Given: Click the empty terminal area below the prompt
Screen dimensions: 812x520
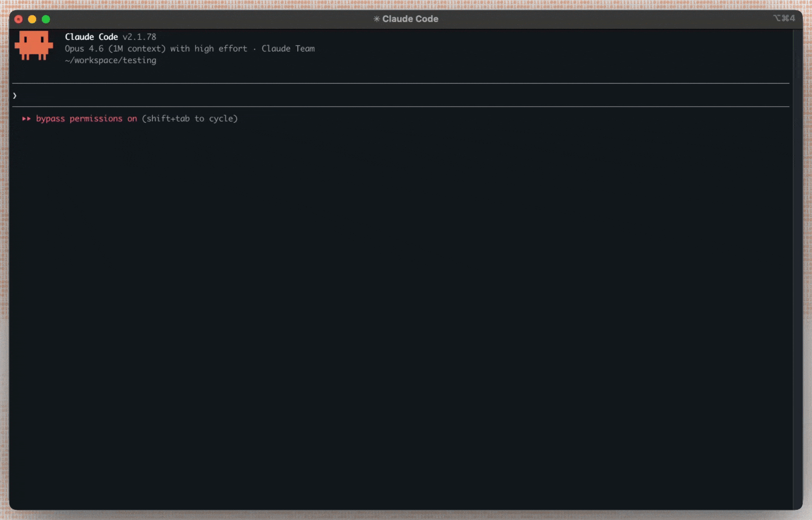Looking at the screenshot, I should (x=385, y=313).
